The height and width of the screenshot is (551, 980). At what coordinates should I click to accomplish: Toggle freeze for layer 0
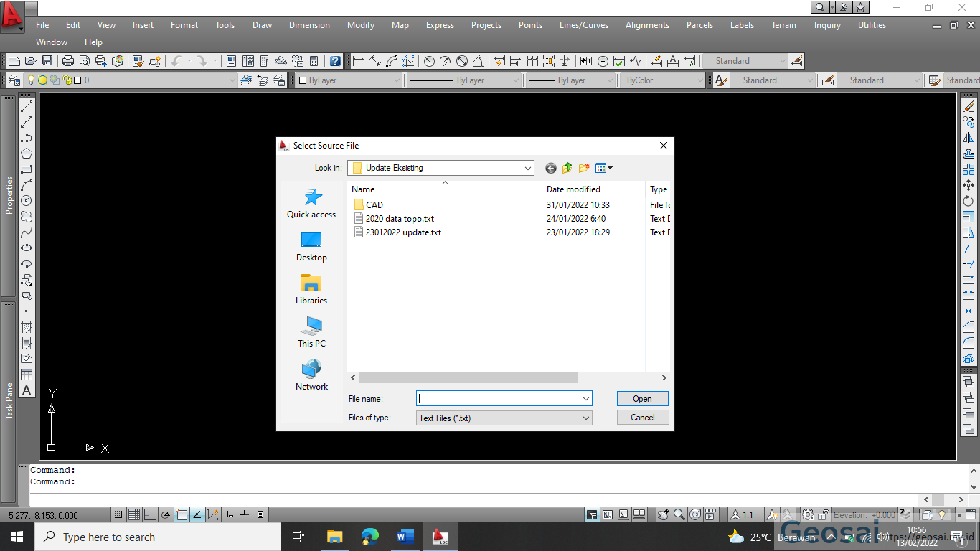(42, 80)
